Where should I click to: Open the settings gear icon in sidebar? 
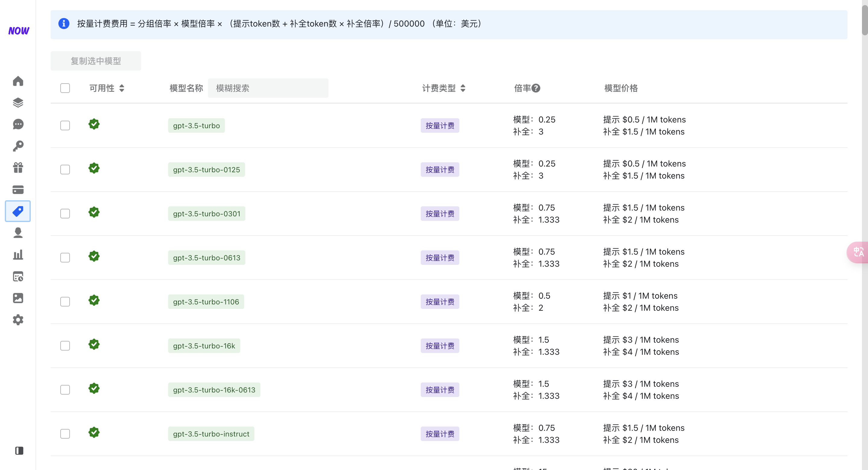click(18, 320)
